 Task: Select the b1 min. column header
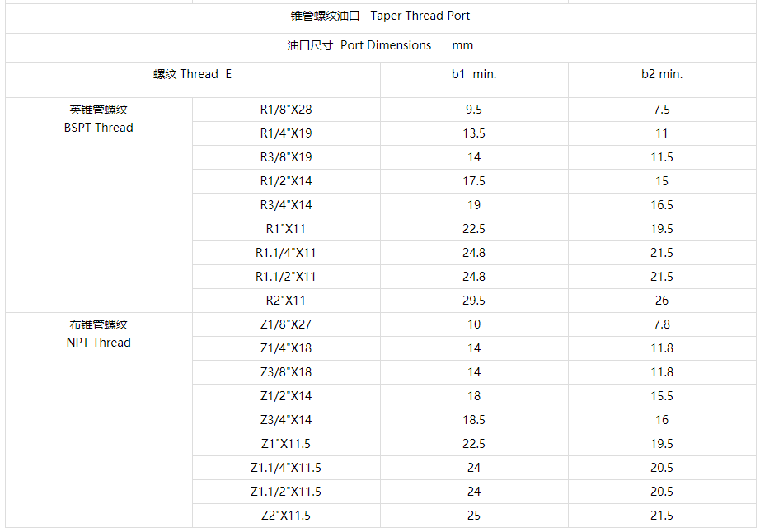474,80
